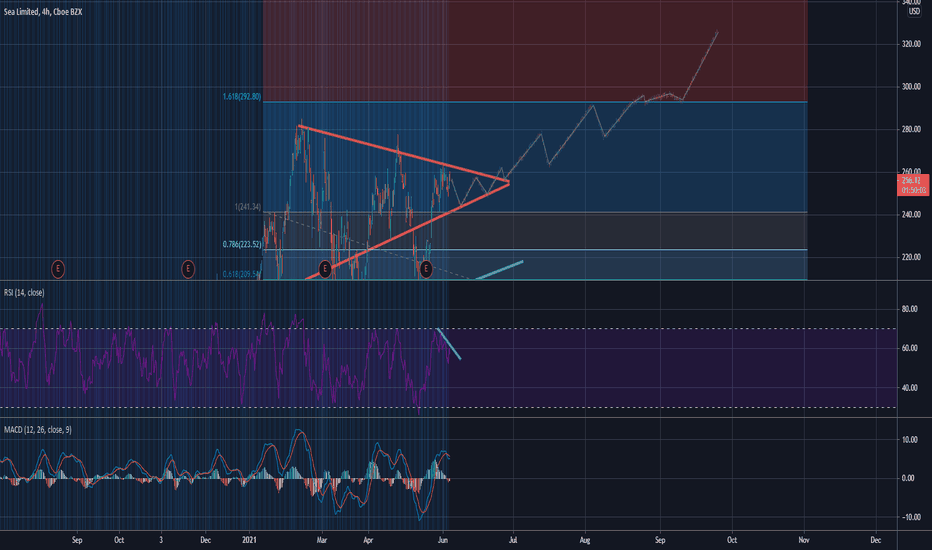
Task: Click the 240.00 price axis label
Action: click(x=911, y=215)
